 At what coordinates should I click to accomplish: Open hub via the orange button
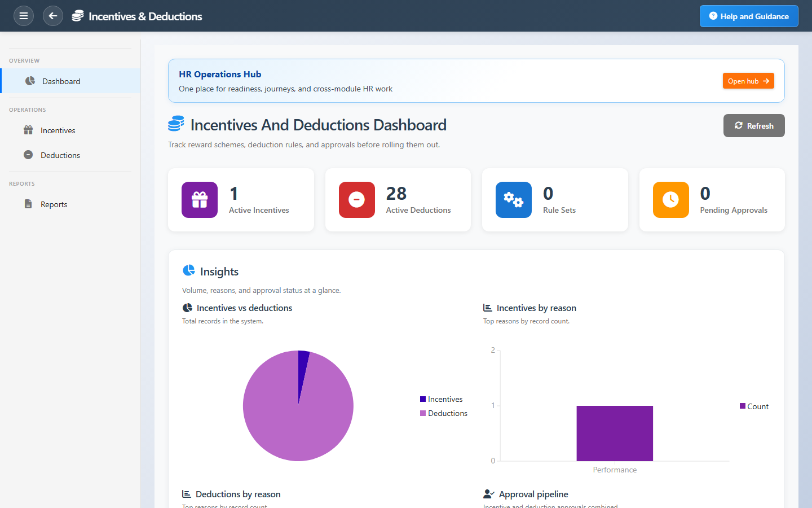pyautogui.click(x=748, y=81)
